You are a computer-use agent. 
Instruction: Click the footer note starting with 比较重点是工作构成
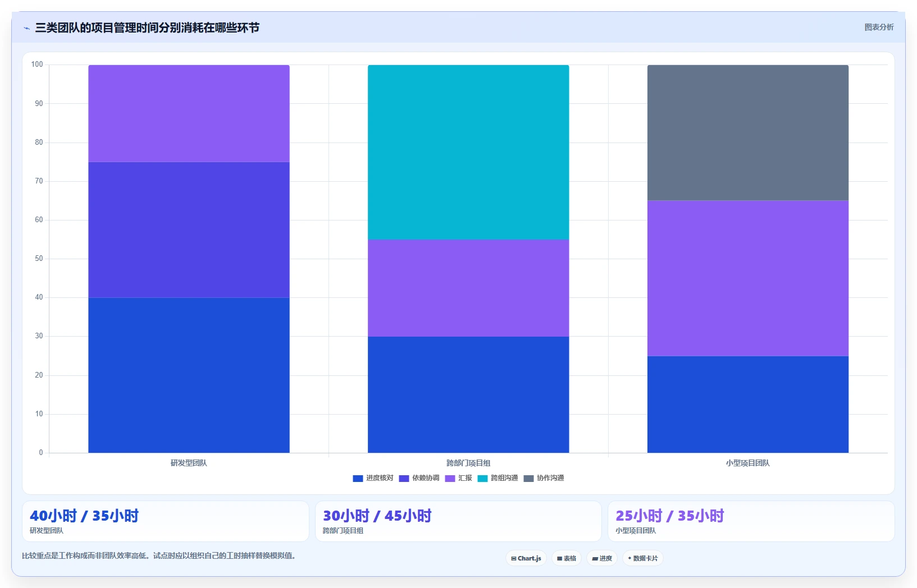tap(158, 556)
